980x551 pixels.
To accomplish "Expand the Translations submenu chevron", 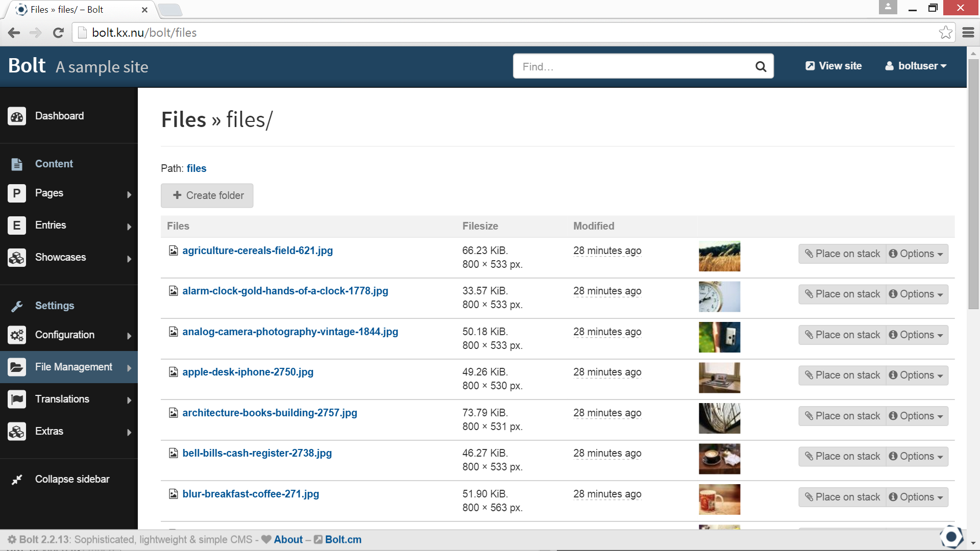I will coord(129,399).
